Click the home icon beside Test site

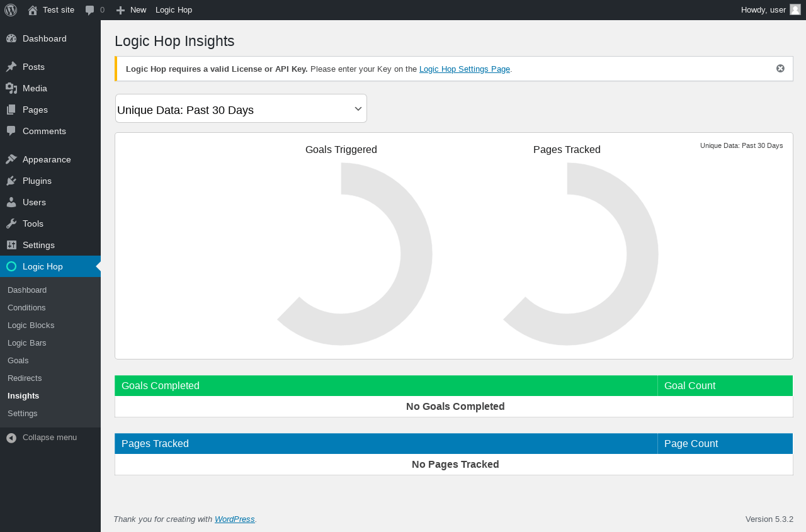[x=33, y=10]
